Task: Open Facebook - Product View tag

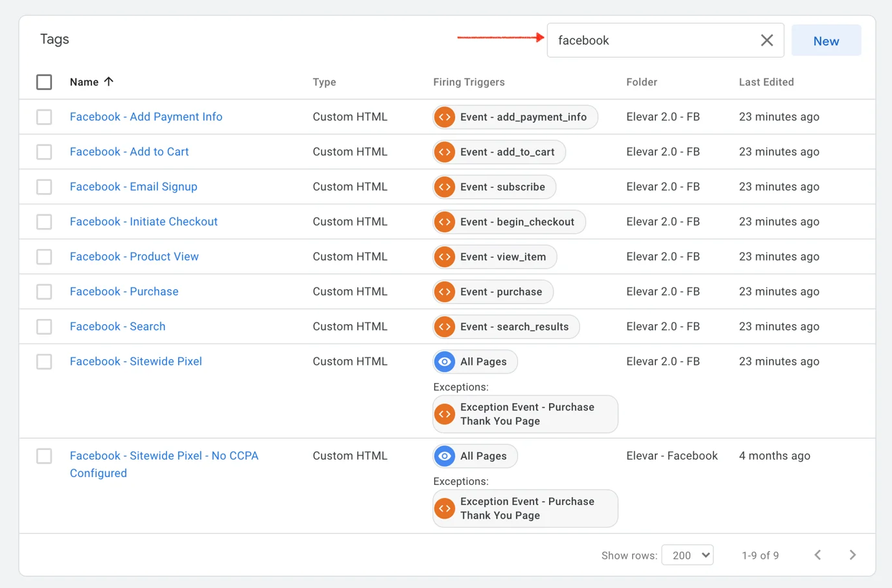Action: tap(134, 257)
